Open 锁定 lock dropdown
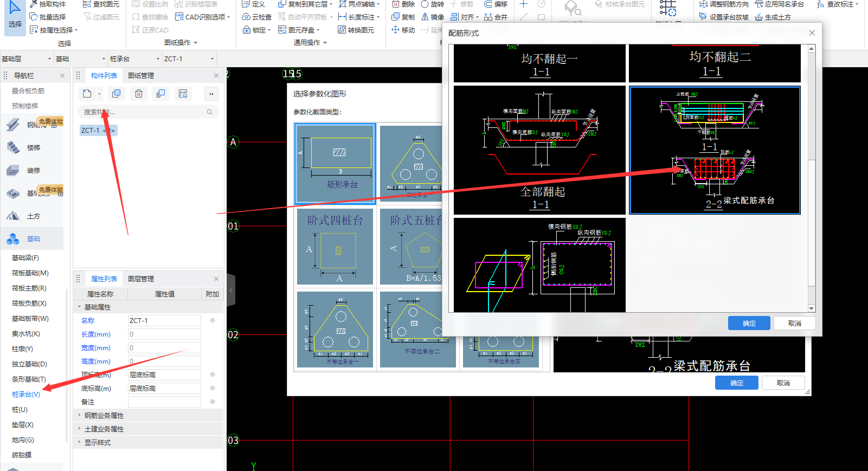This screenshot has height=471, width=868. 256,30
